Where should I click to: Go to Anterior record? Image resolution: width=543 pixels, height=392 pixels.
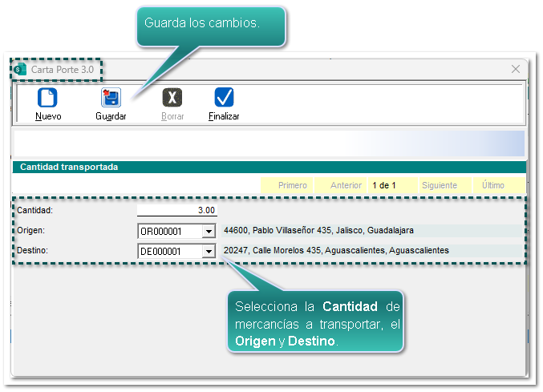pyautogui.click(x=340, y=185)
